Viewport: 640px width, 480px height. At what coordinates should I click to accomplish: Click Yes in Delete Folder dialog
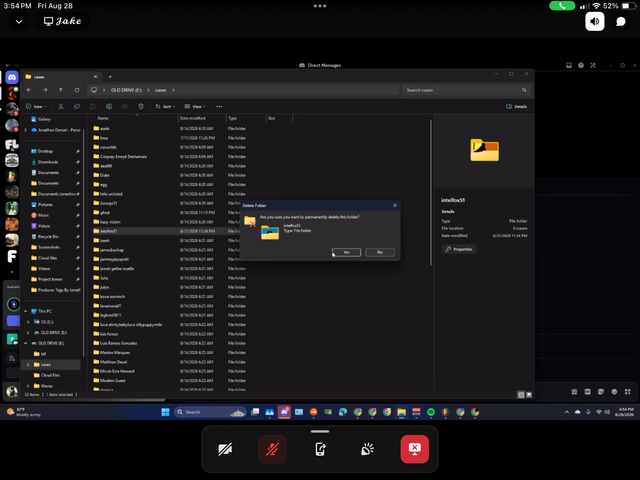pos(346,252)
